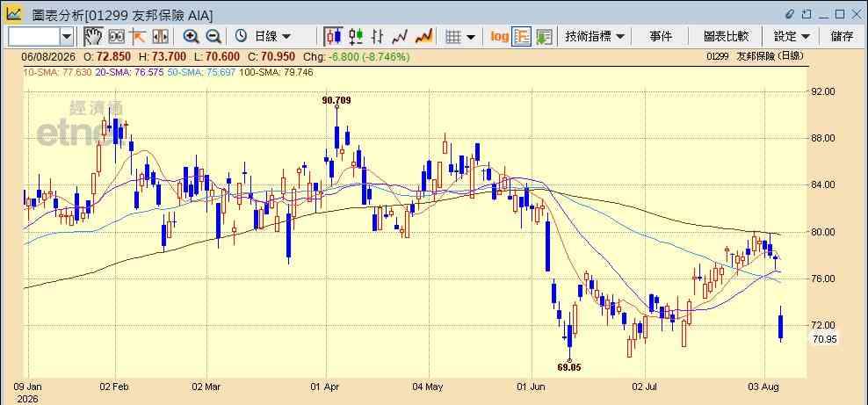Screen dimensions: 868x405
Task: Click the stock code input field
Action: point(34,37)
